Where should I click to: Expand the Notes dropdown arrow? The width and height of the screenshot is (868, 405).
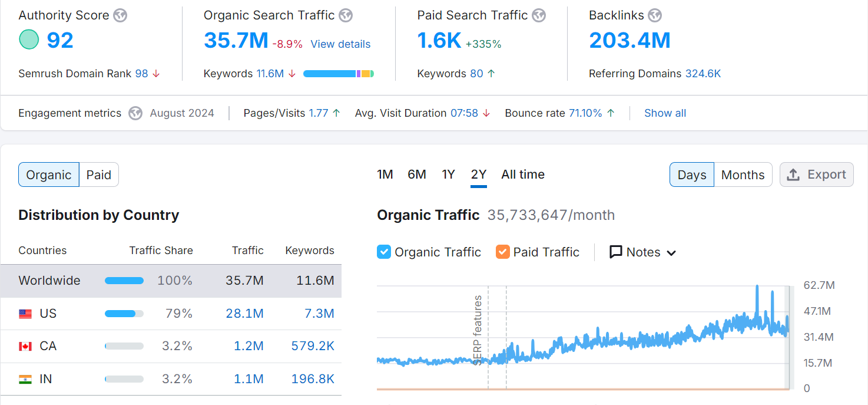tap(671, 253)
